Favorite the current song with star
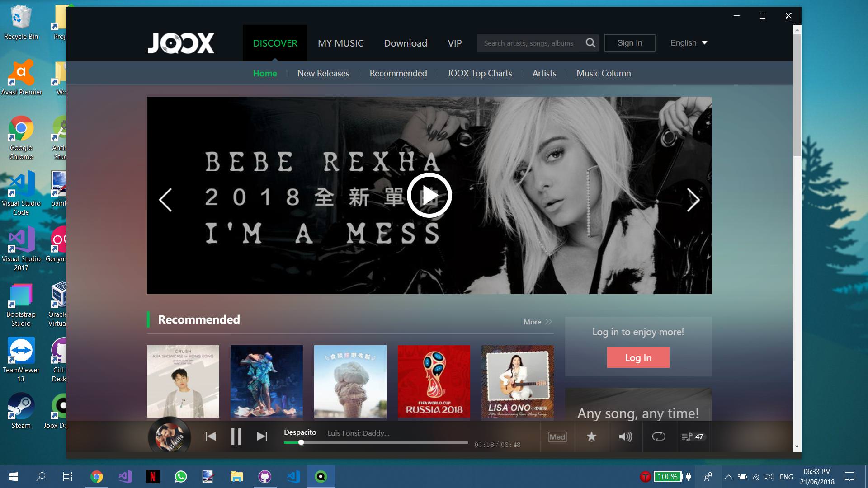The height and width of the screenshot is (488, 868). click(591, 436)
